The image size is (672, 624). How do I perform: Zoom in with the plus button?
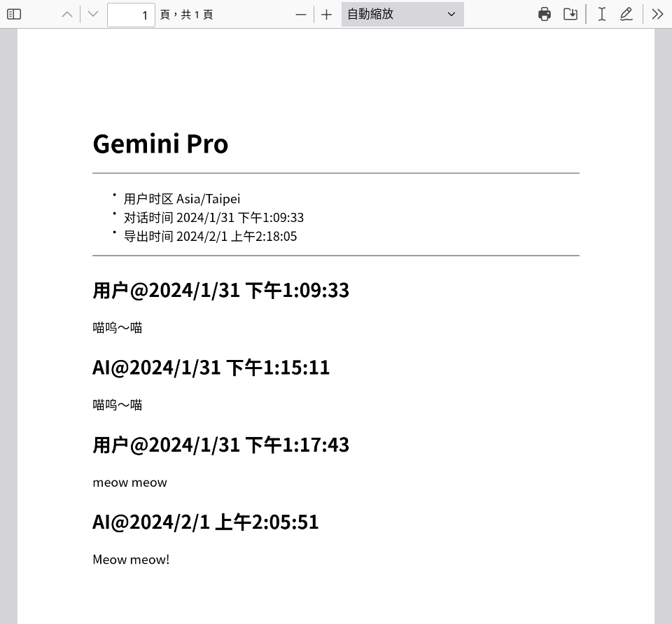[x=327, y=15]
